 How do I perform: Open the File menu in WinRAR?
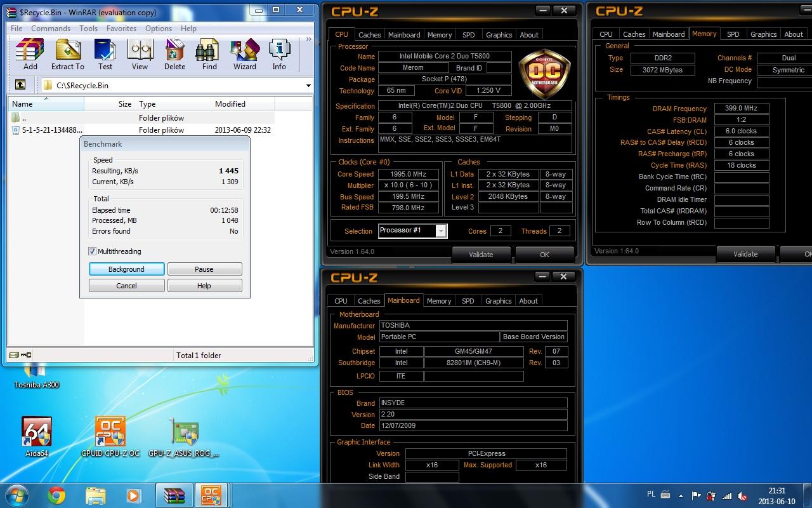click(x=16, y=29)
